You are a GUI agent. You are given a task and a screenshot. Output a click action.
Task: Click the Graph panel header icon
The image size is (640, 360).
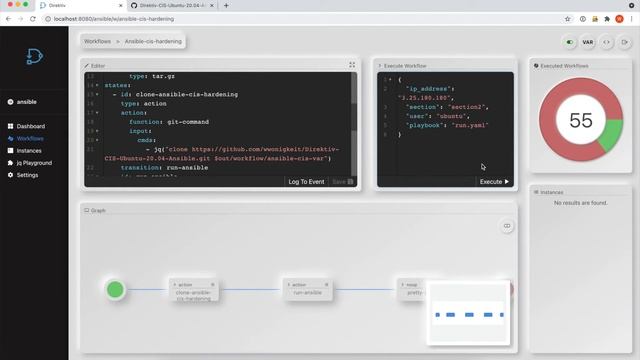[87, 210]
